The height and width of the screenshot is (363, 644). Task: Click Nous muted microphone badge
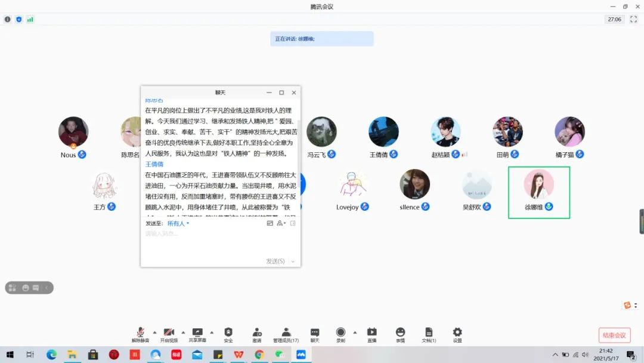point(82,155)
